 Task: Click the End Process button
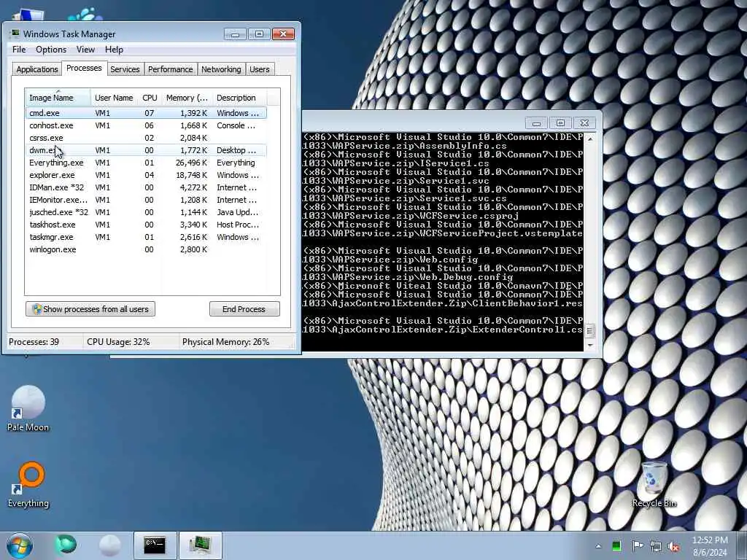click(244, 309)
